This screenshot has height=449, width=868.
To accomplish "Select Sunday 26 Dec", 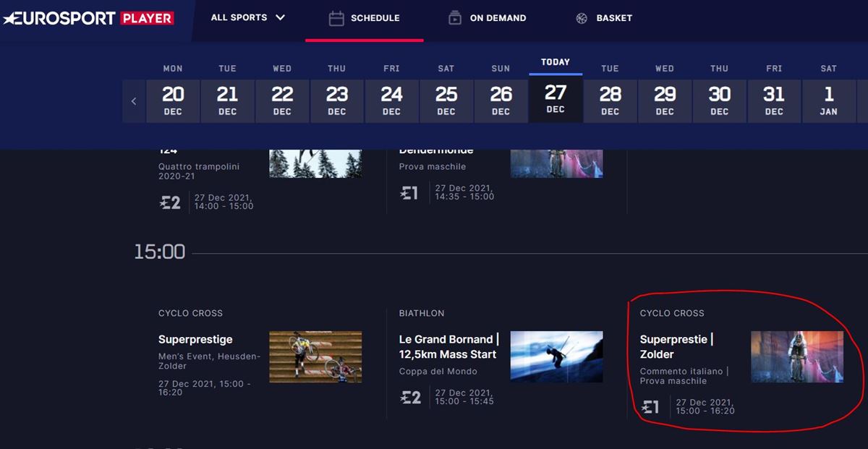I will point(501,101).
